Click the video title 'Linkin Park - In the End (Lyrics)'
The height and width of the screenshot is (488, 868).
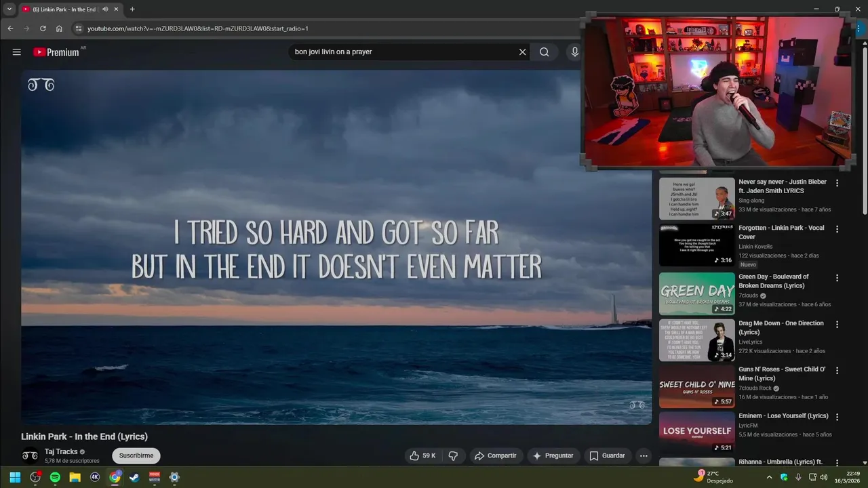[x=84, y=436]
